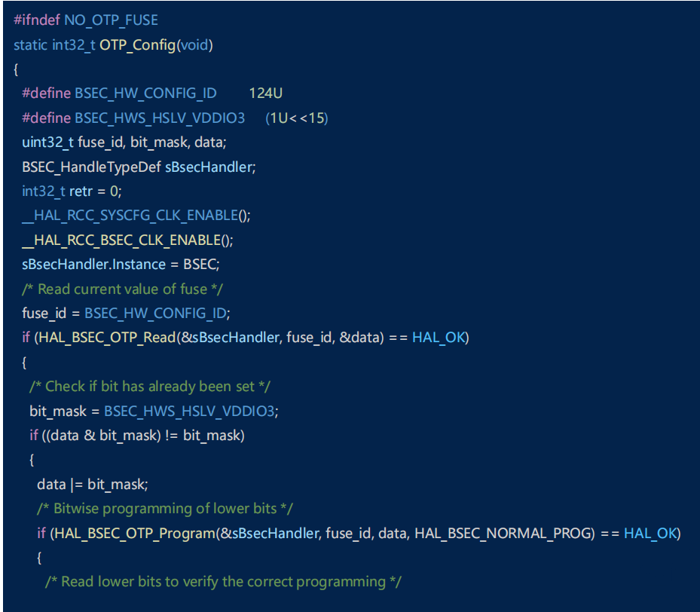Screen dimensions: 700x612
Task: Click the #ifndef directive on the first line
Action: 37,20
